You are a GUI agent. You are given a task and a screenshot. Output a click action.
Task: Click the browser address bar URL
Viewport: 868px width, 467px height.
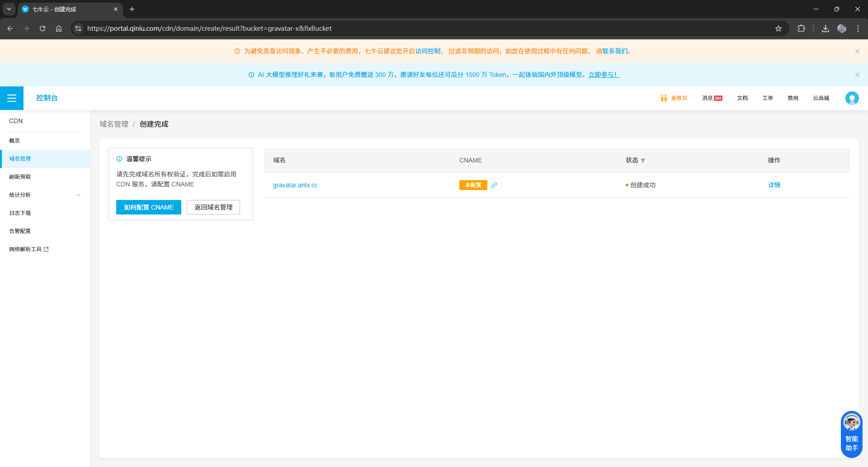209,29
